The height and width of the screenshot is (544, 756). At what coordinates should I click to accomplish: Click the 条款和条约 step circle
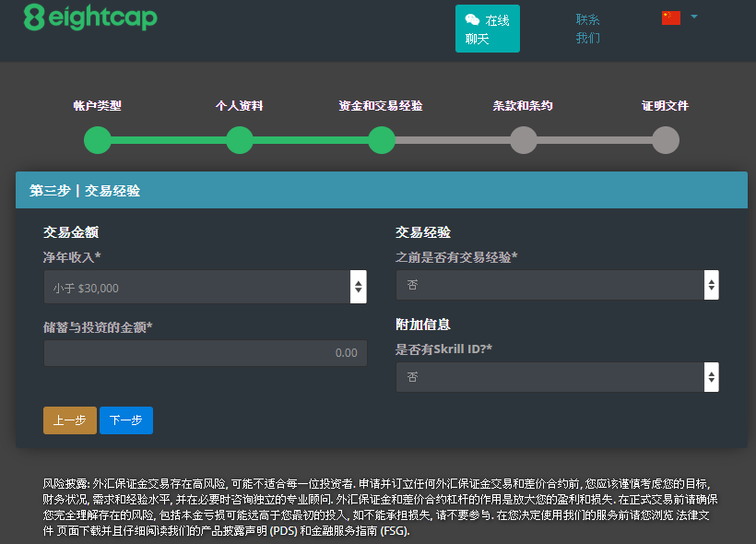[x=524, y=140]
